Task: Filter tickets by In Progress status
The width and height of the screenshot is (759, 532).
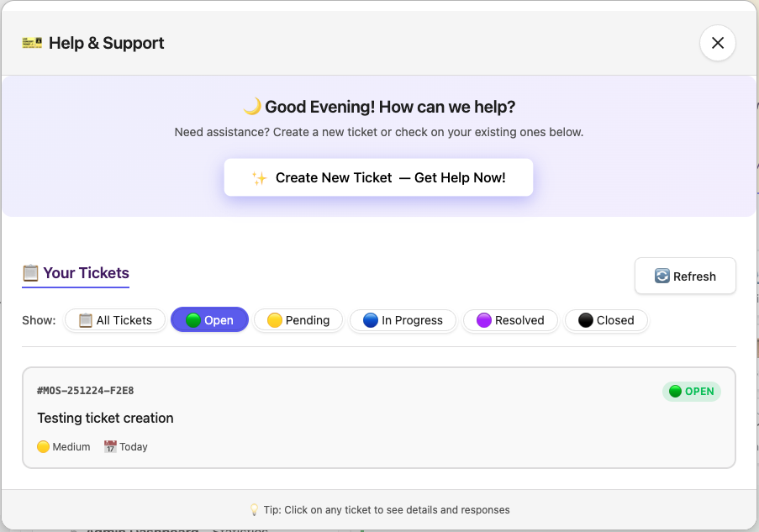Action: coord(403,320)
